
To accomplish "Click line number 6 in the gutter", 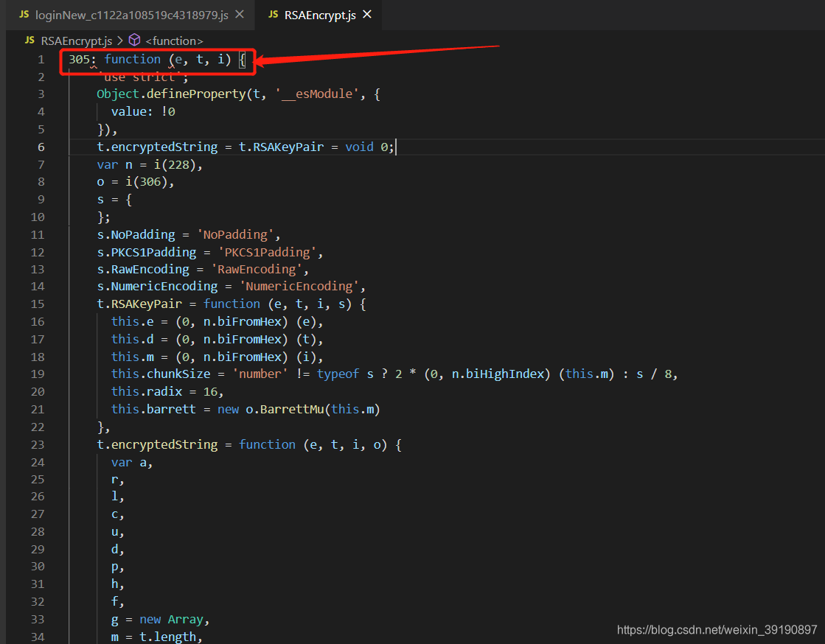I will pyautogui.click(x=41, y=147).
